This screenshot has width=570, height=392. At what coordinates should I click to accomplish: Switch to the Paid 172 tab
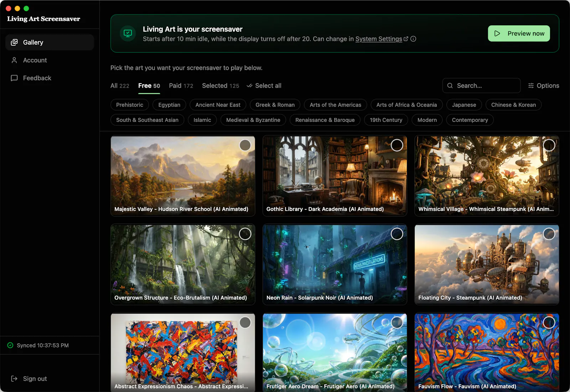[181, 86]
